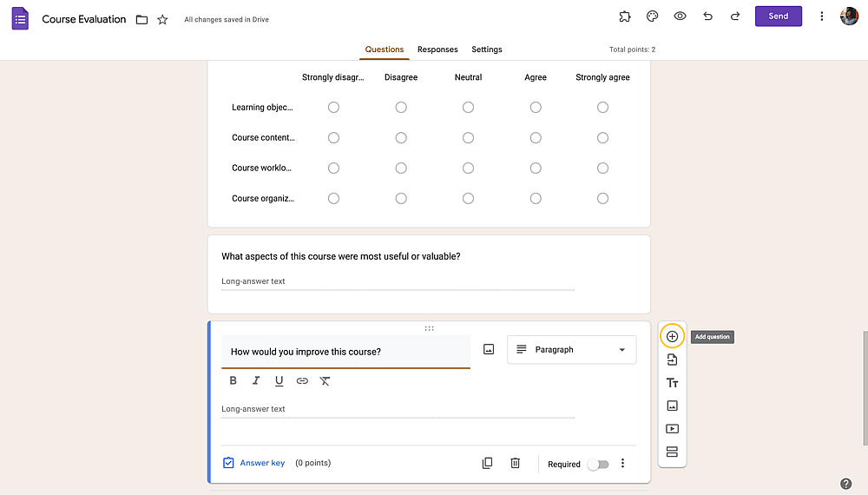Image resolution: width=868 pixels, height=495 pixels.
Task: Select Neutral for Learning objectives row
Action: 469,108
